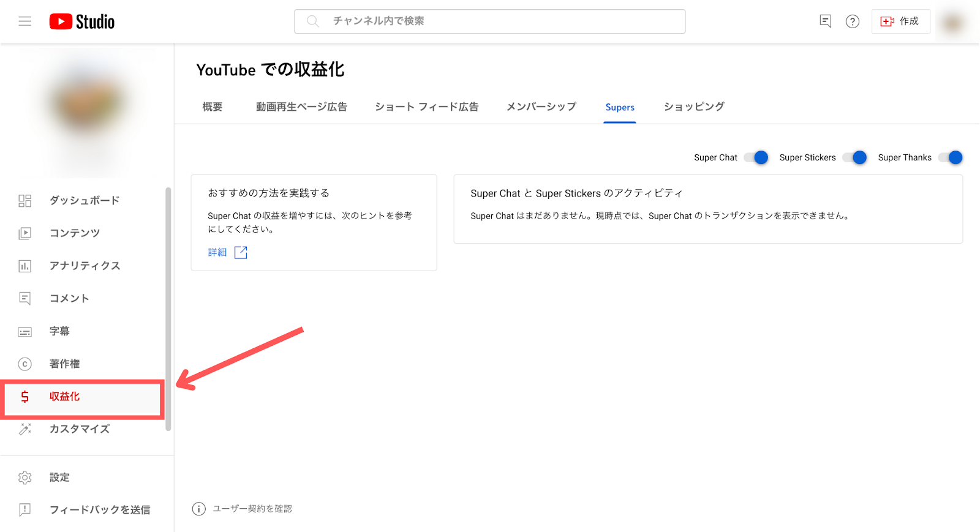Open 設定 label in the sidebar
This screenshot has height=532, width=980.
59,478
